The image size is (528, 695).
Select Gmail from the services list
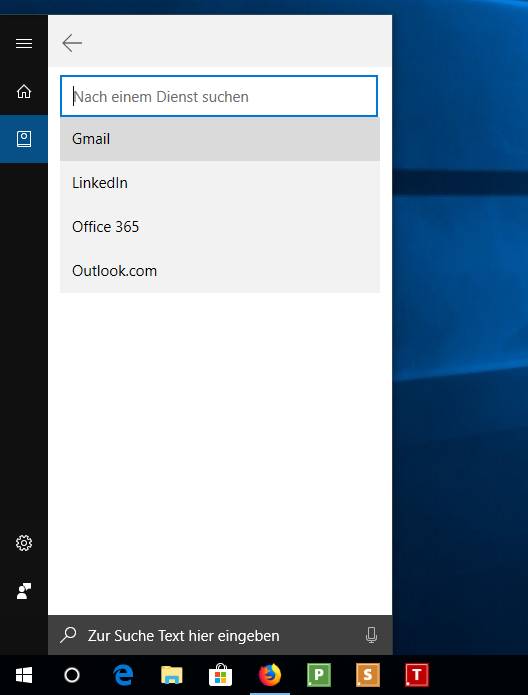220,139
